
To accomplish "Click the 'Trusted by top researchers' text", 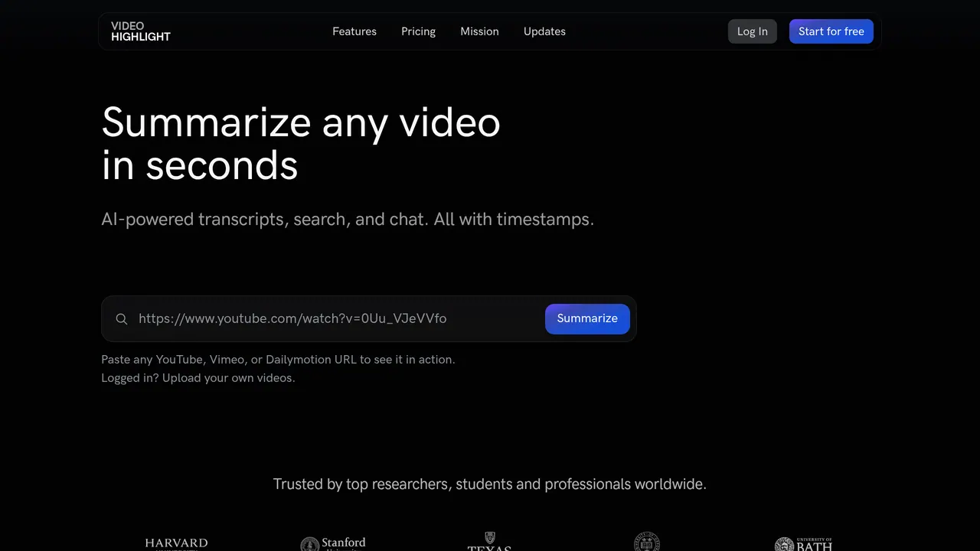I will pyautogui.click(x=490, y=484).
